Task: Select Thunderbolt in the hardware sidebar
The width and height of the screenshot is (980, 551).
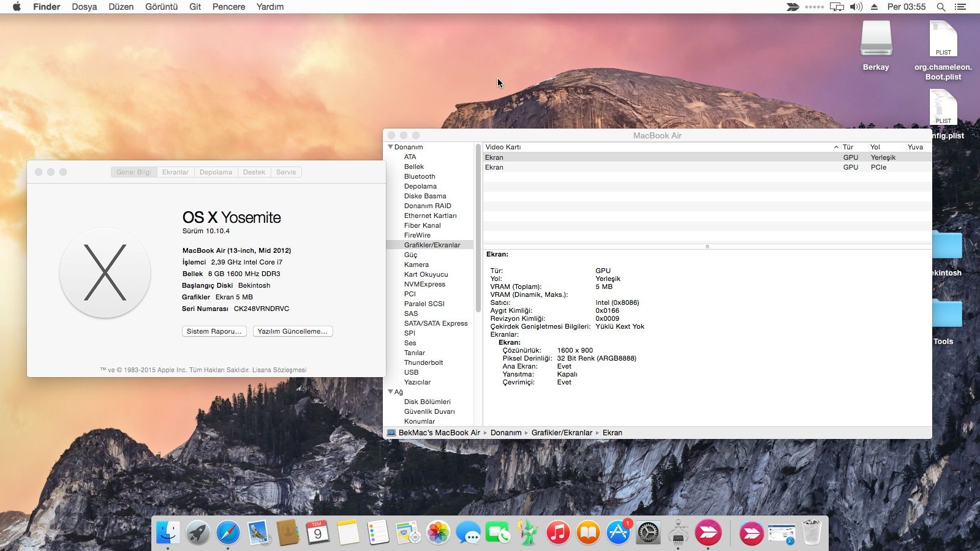Action: pos(423,362)
